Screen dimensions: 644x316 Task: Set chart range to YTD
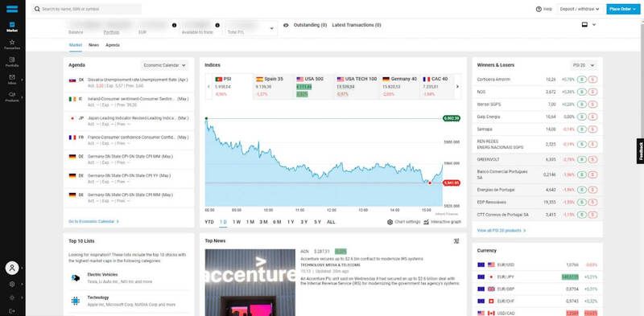[209, 222]
